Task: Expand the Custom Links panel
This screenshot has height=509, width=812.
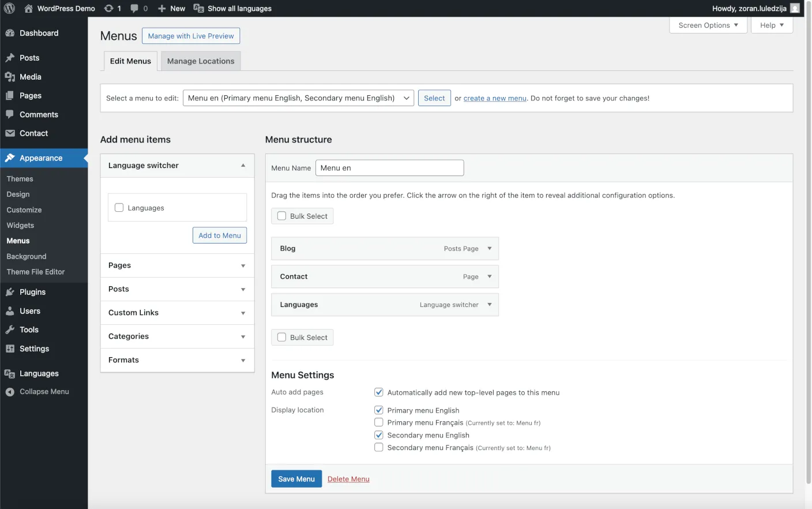Action: pyautogui.click(x=177, y=313)
